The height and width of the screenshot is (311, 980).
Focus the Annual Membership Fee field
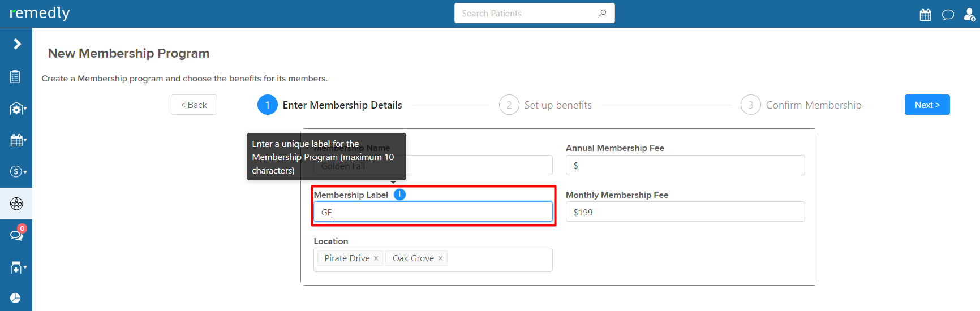point(685,165)
